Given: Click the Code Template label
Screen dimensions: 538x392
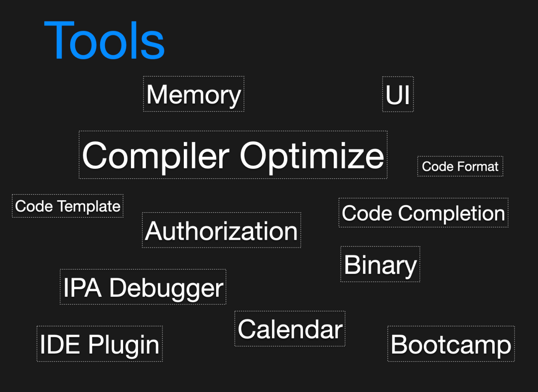Looking at the screenshot, I should [x=67, y=206].
